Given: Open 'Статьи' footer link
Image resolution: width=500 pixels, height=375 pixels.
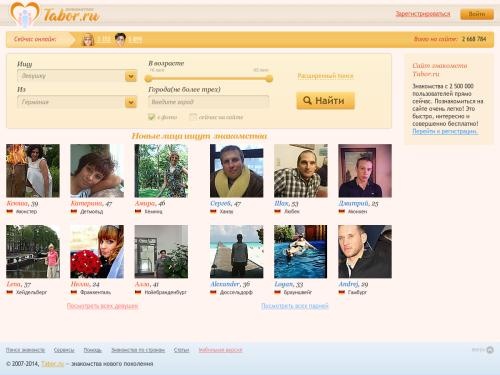Looking at the screenshot, I should pyautogui.click(x=181, y=350).
